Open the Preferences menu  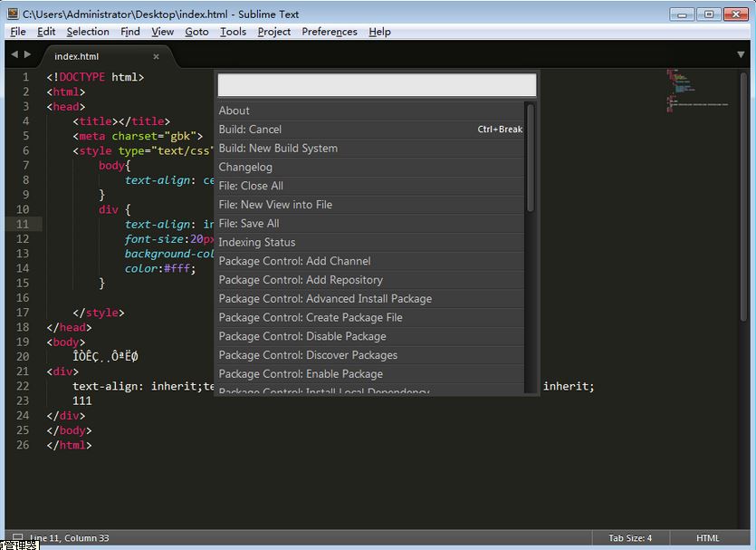pos(330,32)
